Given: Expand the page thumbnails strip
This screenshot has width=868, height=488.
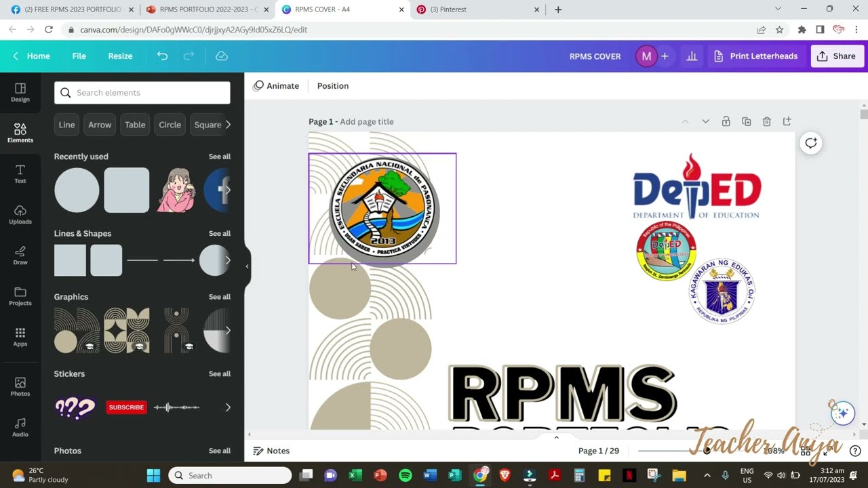Looking at the screenshot, I should point(556,437).
